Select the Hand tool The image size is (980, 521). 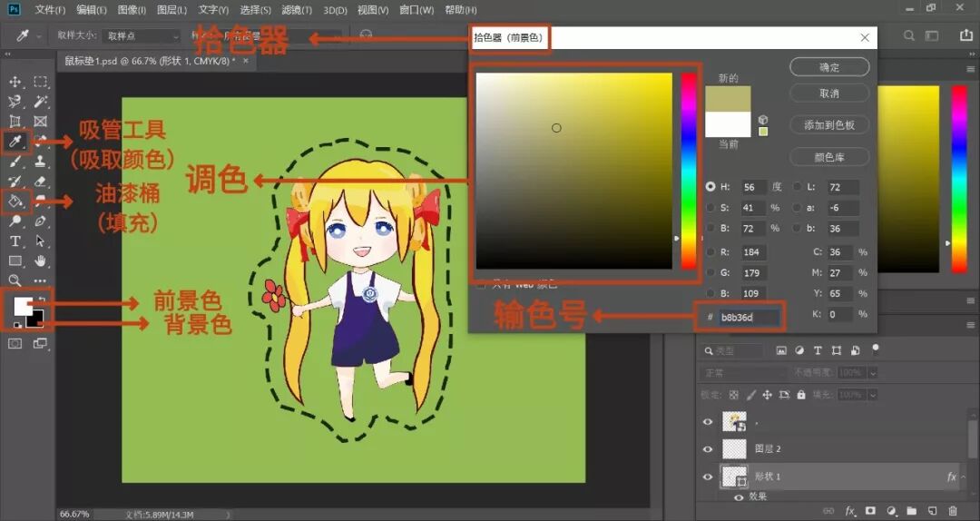[40, 260]
